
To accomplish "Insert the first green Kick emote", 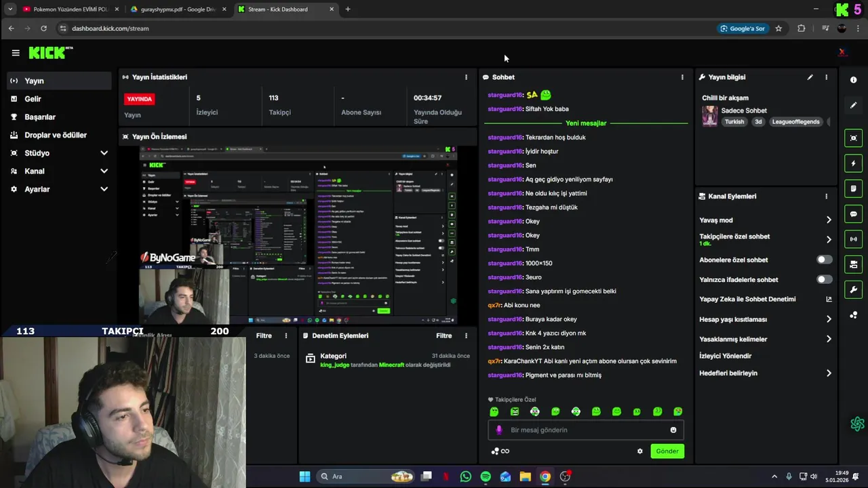I will [x=494, y=411].
